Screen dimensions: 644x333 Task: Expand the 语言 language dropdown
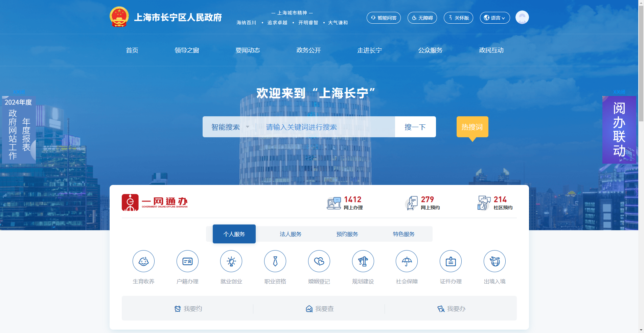pos(495,18)
